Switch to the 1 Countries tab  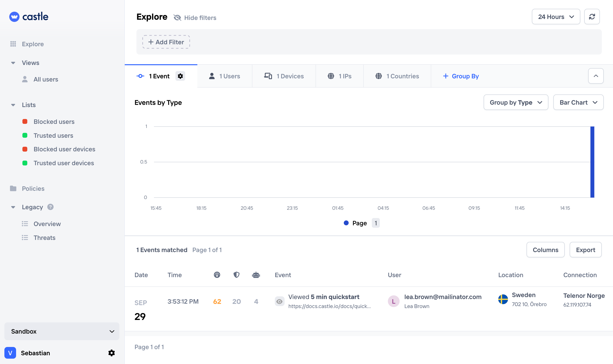[397, 76]
